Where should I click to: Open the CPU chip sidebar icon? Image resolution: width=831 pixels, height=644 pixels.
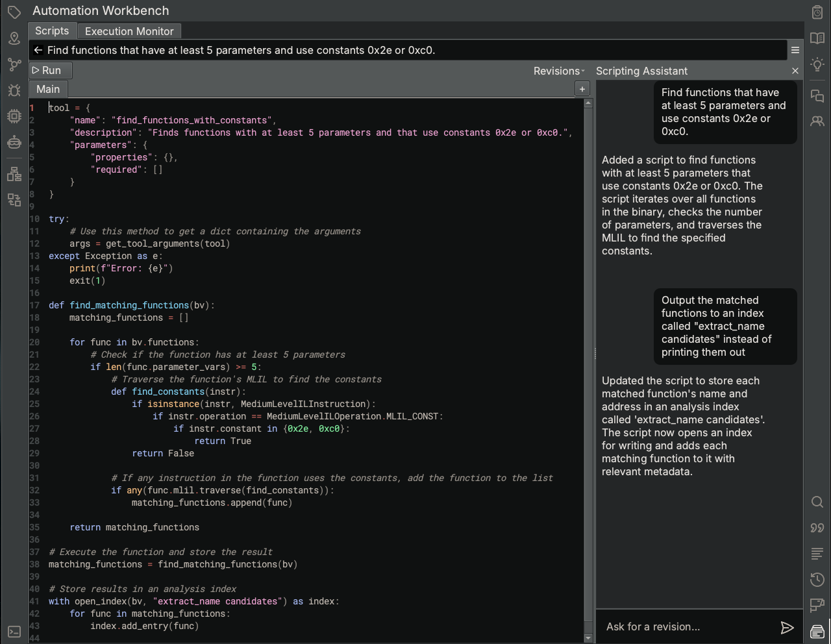[14, 116]
